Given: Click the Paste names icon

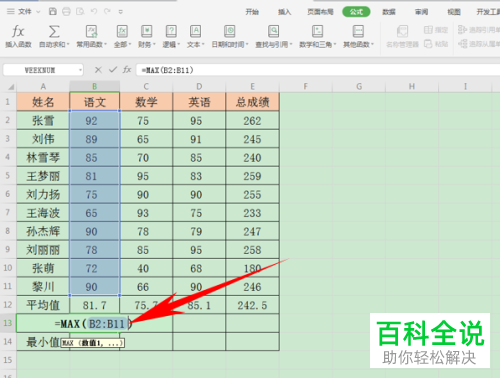Looking at the screenshot, I should pyautogui.click(x=428, y=44).
